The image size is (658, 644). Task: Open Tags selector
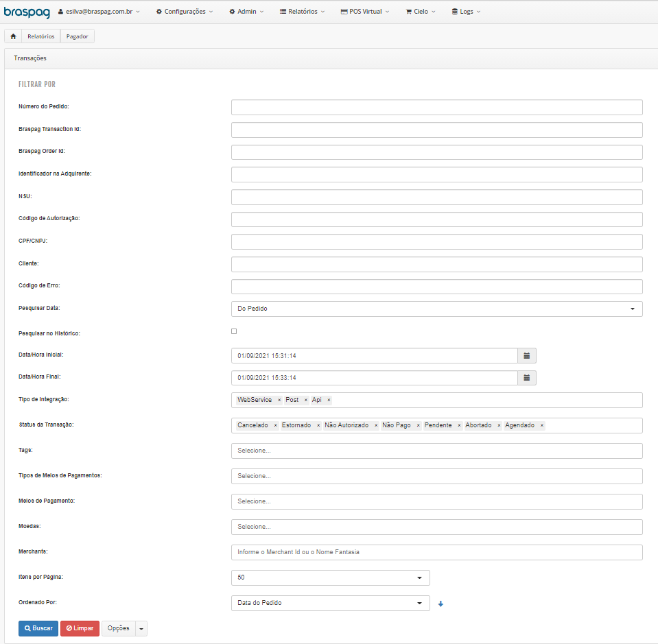point(436,451)
